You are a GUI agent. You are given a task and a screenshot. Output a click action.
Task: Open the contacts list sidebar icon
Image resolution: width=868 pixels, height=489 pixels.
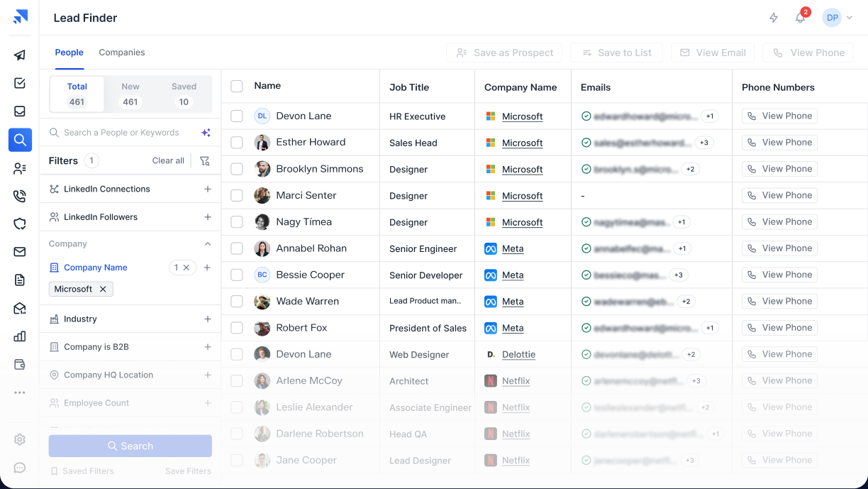coord(20,168)
